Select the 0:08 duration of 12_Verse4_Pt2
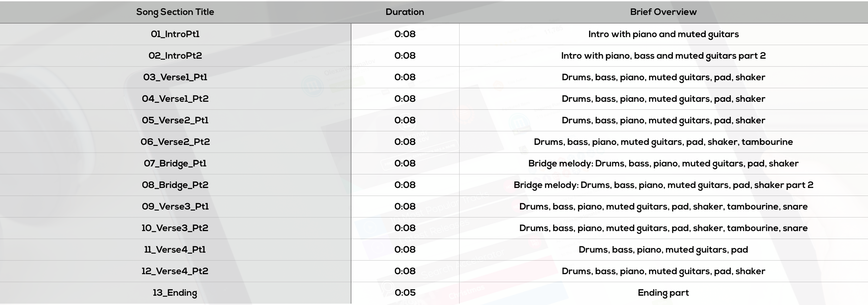Image resolution: width=868 pixels, height=305 pixels. (405, 271)
